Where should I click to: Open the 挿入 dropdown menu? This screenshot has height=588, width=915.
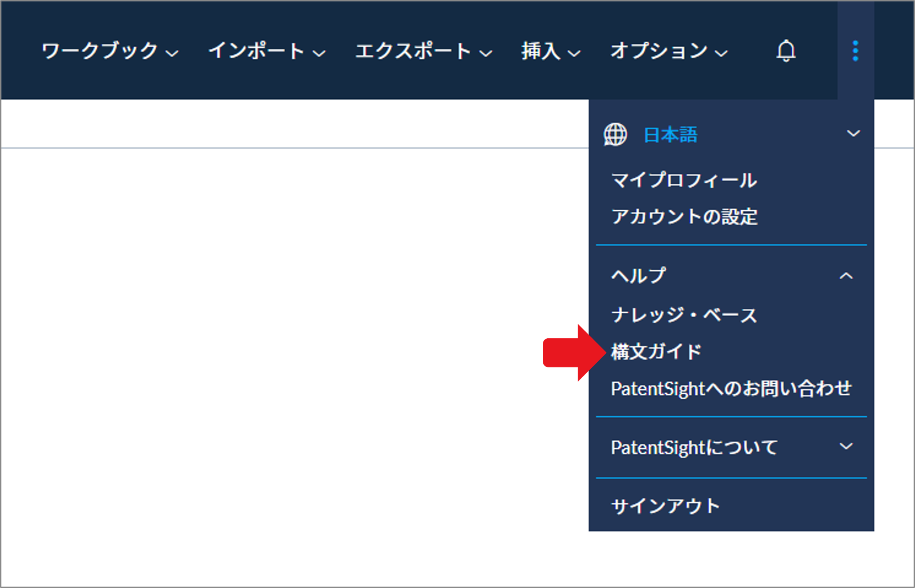(x=551, y=51)
